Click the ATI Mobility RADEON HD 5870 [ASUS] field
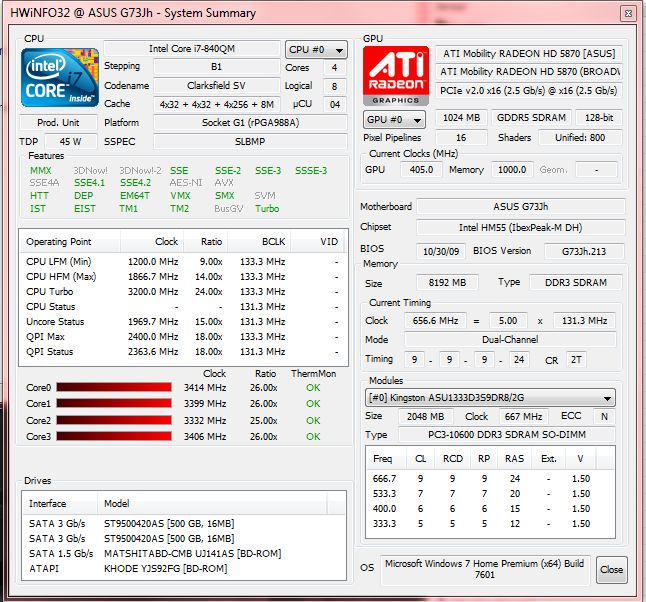The height and width of the screenshot is (602, 646). pos(529,54)
